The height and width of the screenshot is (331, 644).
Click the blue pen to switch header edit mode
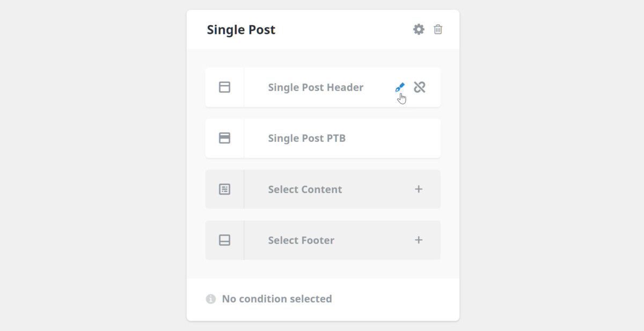(400, 86)
